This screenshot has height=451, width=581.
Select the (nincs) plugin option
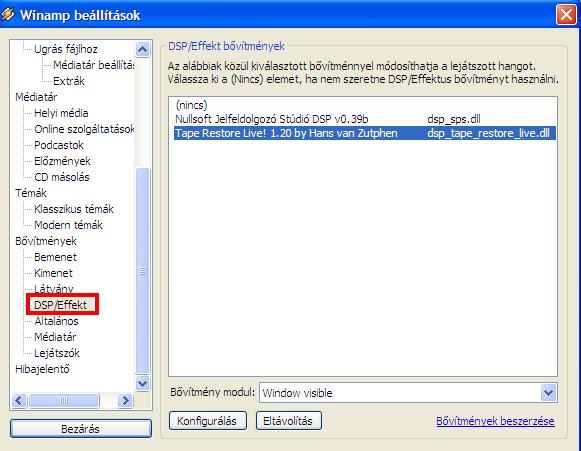(x=192, y=105)
